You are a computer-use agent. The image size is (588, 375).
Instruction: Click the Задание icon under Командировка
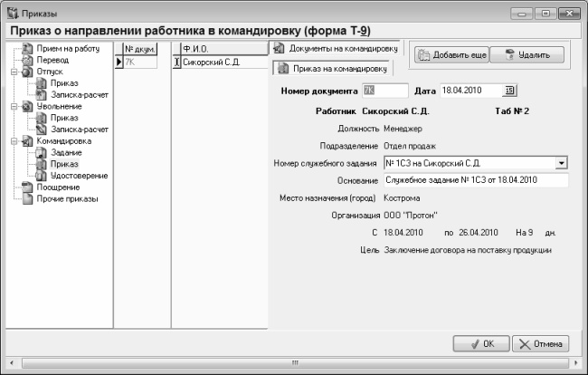coord(42,152)
